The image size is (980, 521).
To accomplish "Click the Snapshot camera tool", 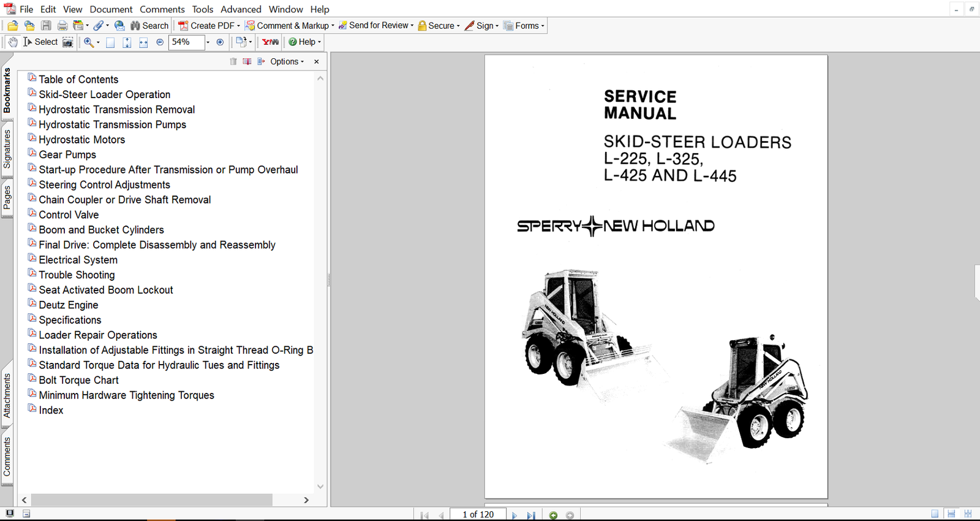I will point(68,42).
